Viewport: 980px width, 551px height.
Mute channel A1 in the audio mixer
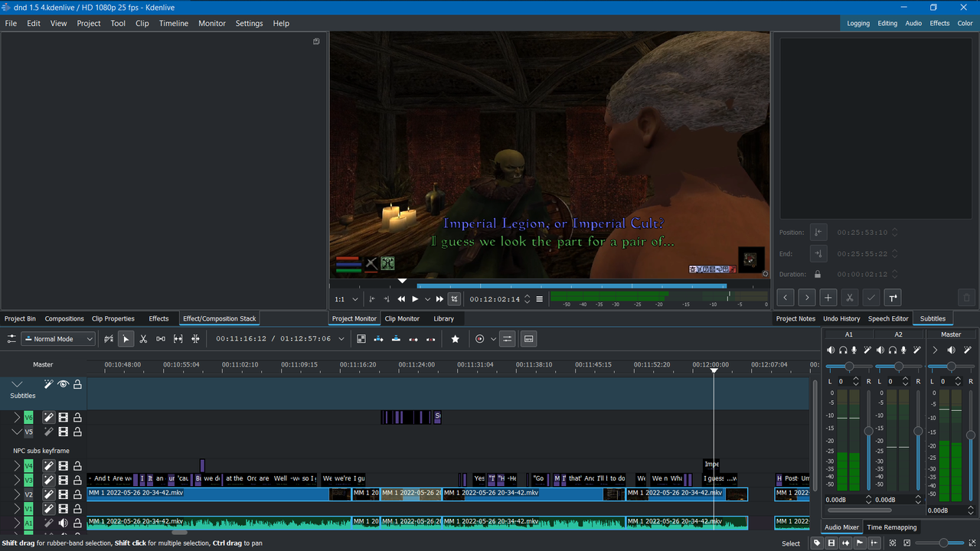(x=831, y=350)
